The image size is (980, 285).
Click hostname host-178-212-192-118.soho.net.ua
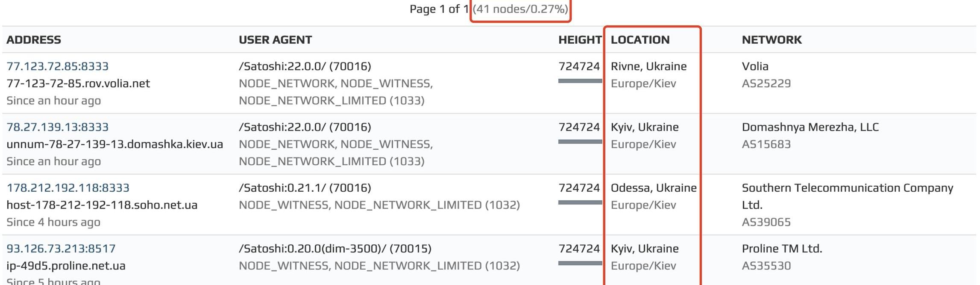coord(102,205)
